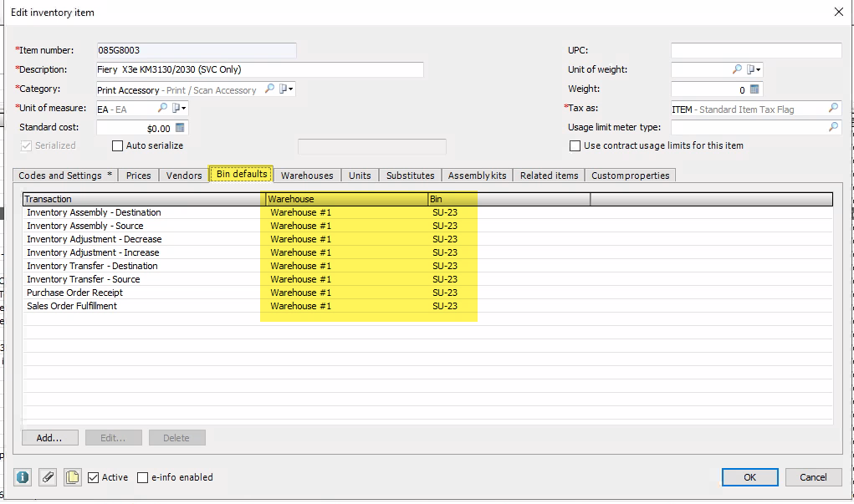
Task: Click SU-23 bin in Inventory Assembly - Destination row
Action: pyautogui.click(x=445, y=212)
